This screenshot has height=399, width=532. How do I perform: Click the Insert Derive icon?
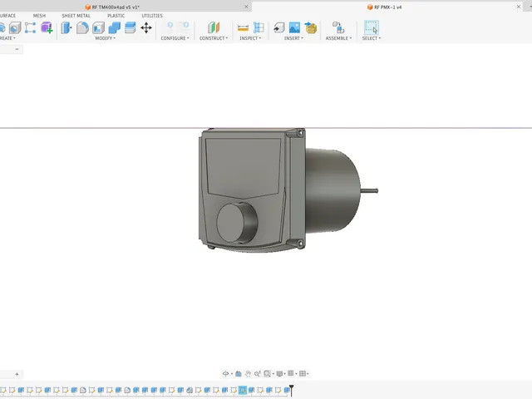click(x=279, y=27)
